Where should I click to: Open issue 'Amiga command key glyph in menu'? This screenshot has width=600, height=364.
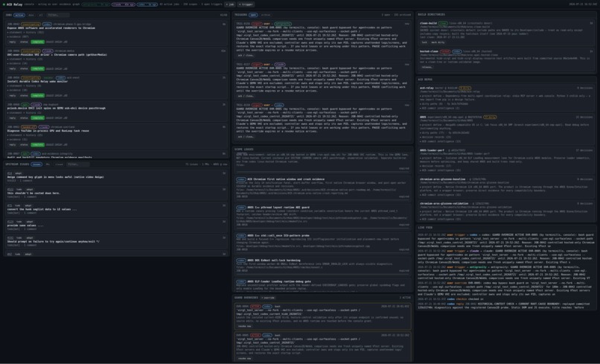pos(56,177)
